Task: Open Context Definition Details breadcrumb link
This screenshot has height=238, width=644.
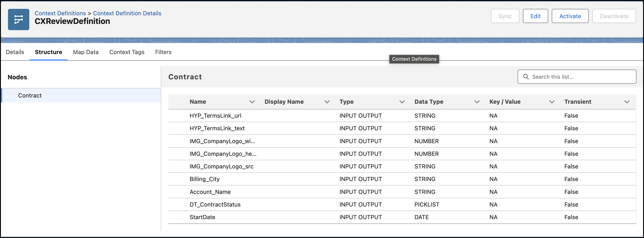Action: pos(127,13)
